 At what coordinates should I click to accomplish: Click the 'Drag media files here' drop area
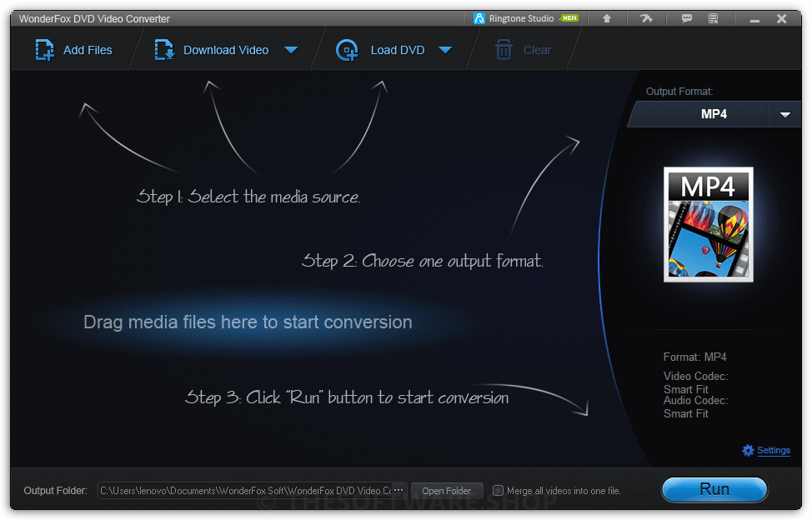[x=248, y=322]
